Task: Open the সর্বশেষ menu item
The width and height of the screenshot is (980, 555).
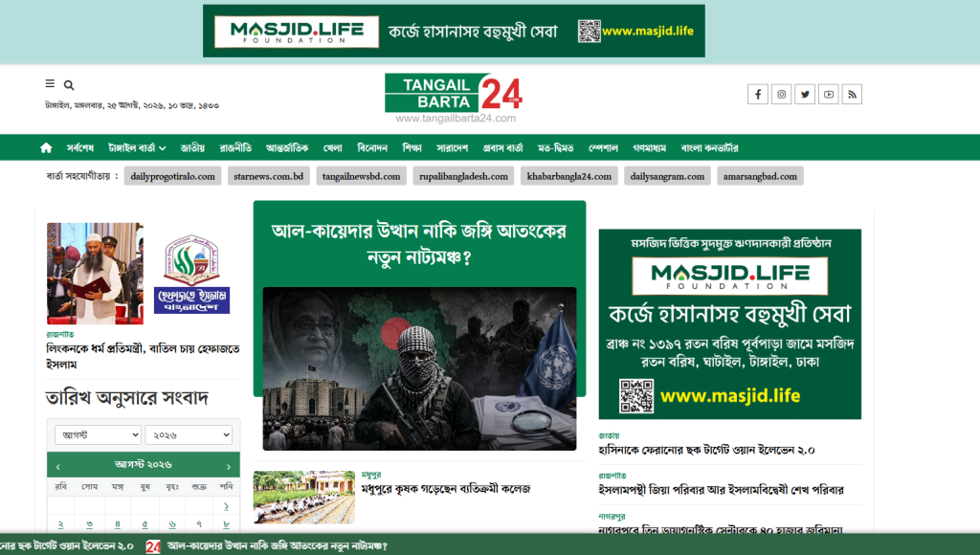Action: tap(80, 148)
